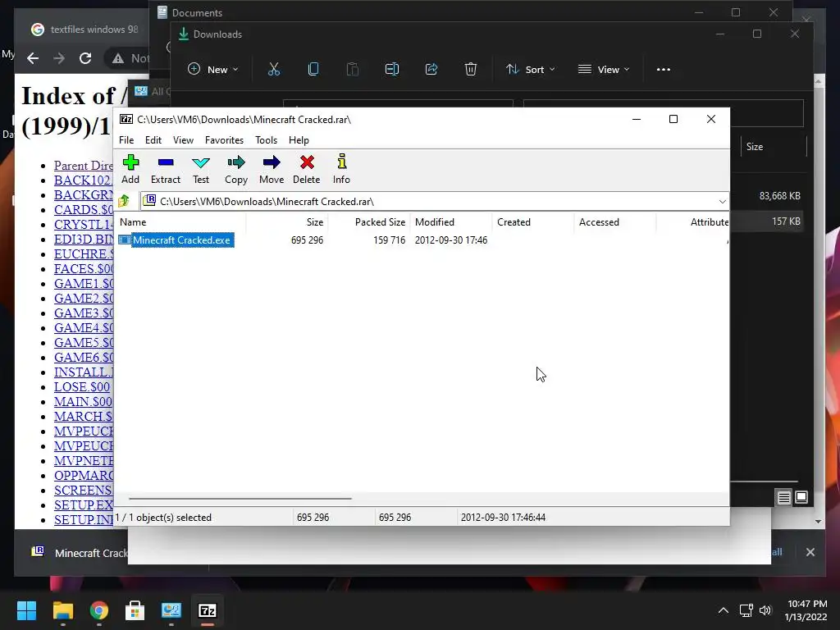Click the New button in Downloads window
840x630 pixels.
tap(213, 69)
